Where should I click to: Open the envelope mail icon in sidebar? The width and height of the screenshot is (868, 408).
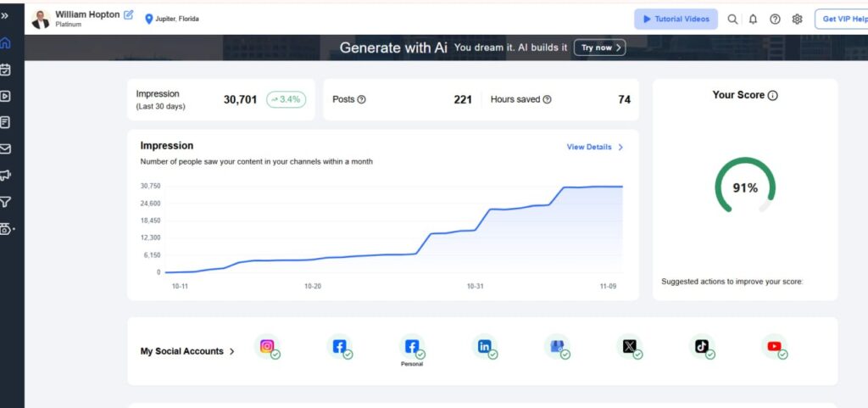[5, 149]
